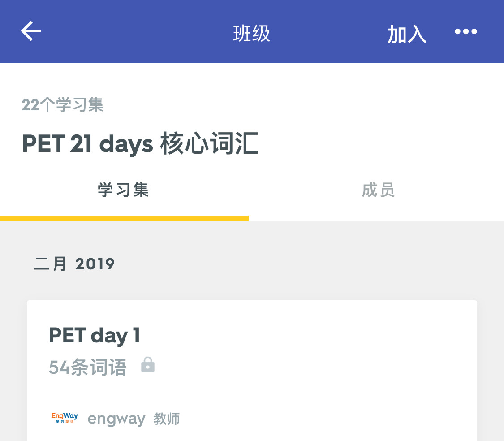Open the 成员 tab

tap(378, 190)
